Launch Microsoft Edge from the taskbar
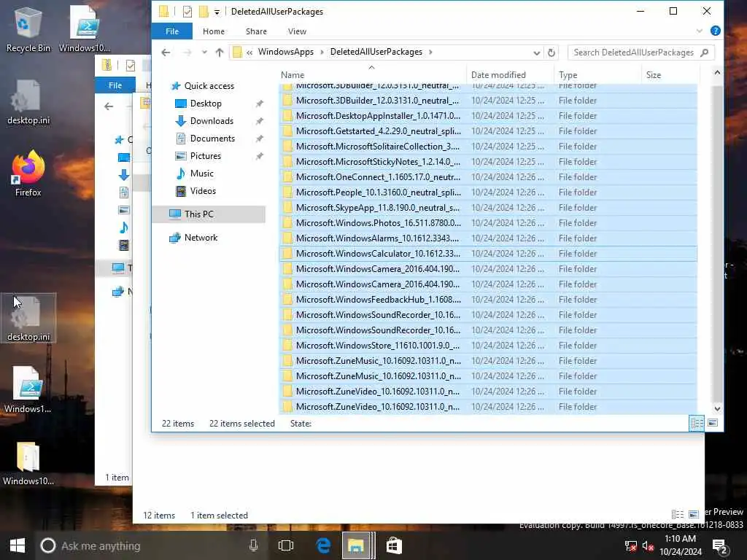The image size is (747, 560). pos(323,545)
